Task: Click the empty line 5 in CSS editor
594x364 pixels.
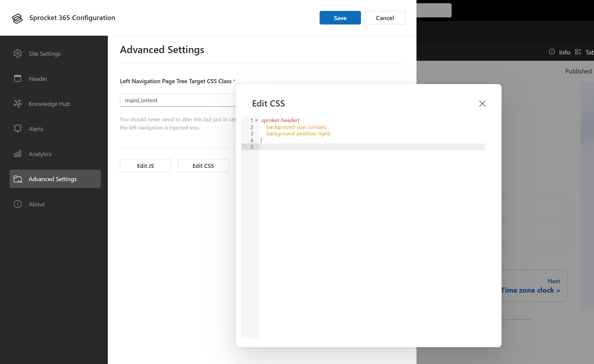Action: click(372, 147)
